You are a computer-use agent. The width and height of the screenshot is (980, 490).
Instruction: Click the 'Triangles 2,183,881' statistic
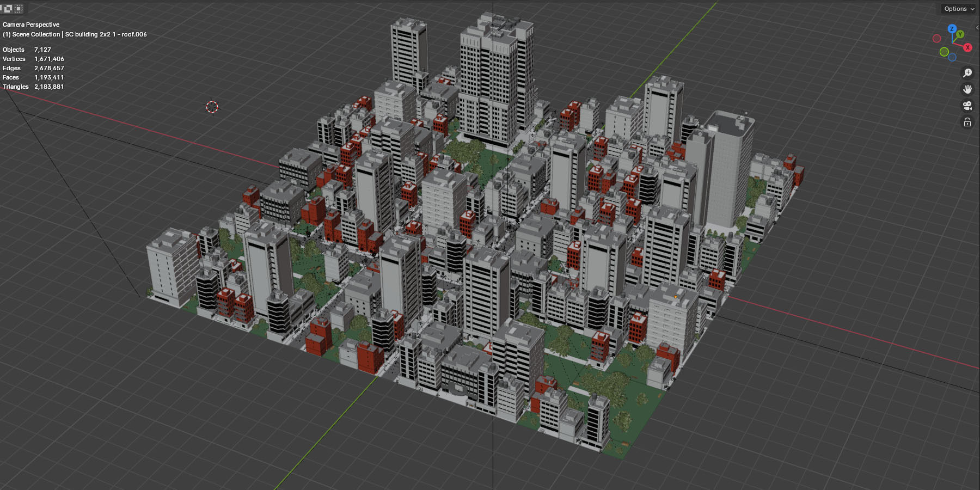[33, 87]
